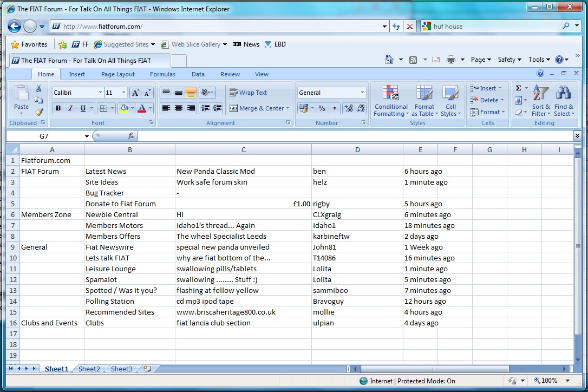Open Format as Table gallery
588x392 pixels.
(424, 101)
